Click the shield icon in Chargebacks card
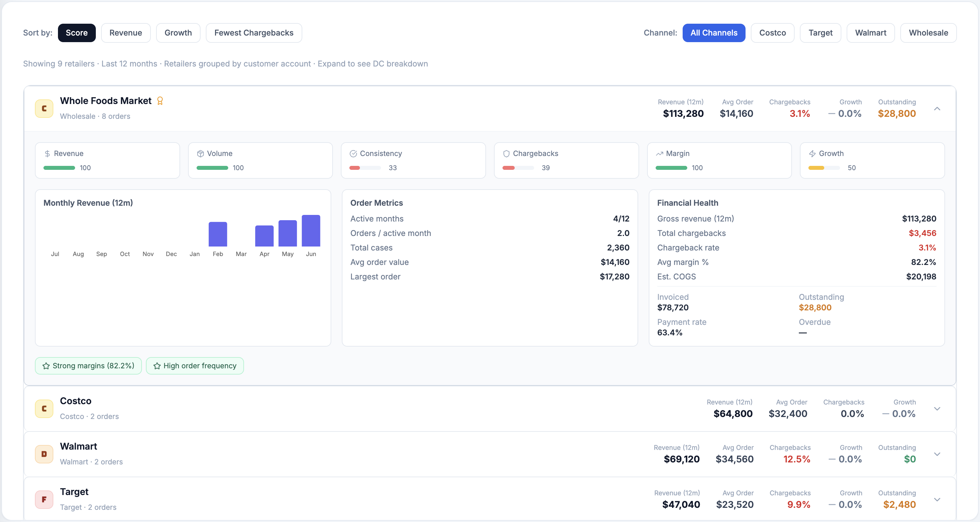 [x=506, y=154]
